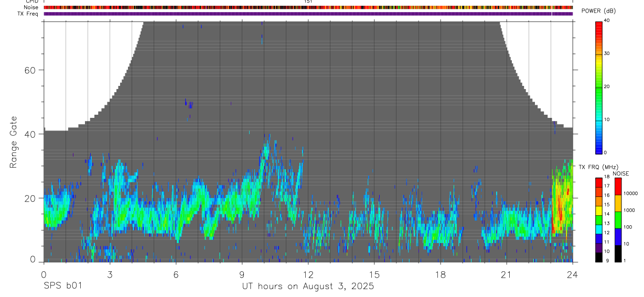Click the 151 CPID value at top

pos(308,2)
